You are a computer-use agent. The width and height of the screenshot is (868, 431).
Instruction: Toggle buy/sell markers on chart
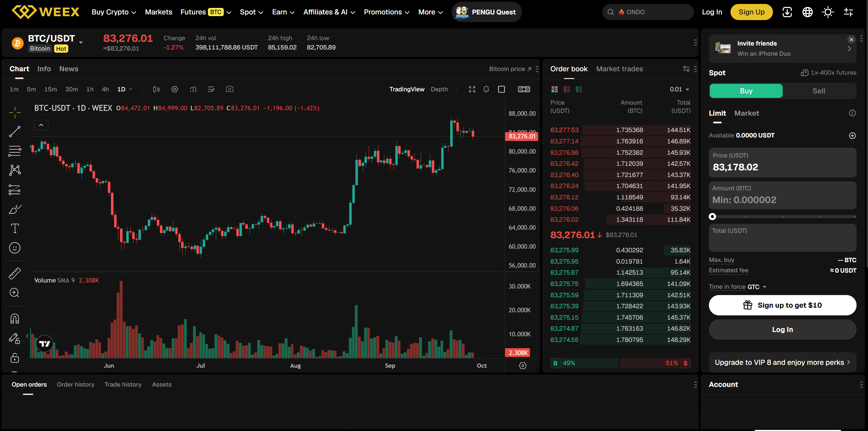click(x=524, y=89)
